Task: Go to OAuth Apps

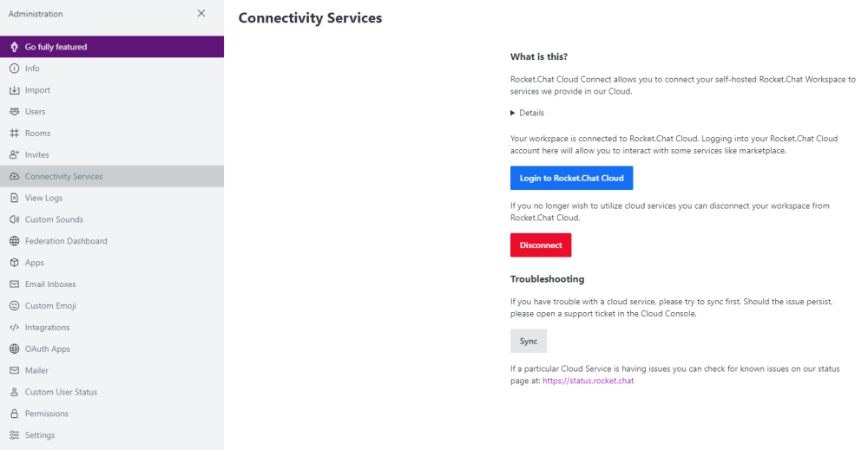Action: point(112,349)
